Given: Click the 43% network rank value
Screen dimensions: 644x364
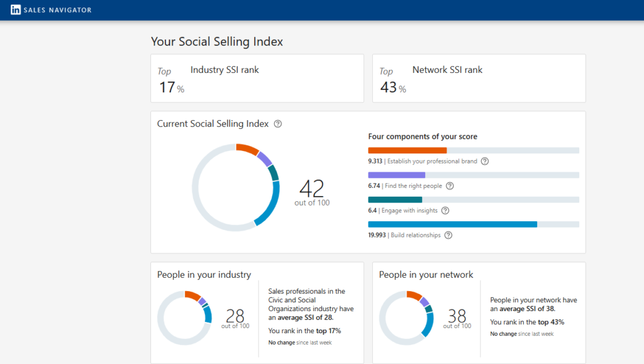Looking at the screenshot, I should coord(393,87).
